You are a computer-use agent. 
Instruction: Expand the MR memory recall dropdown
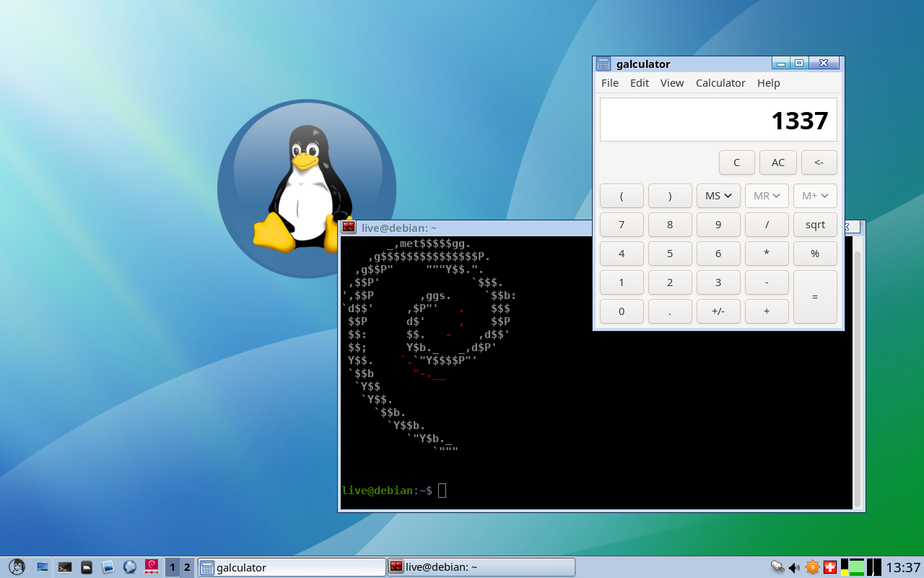(767, 196)
